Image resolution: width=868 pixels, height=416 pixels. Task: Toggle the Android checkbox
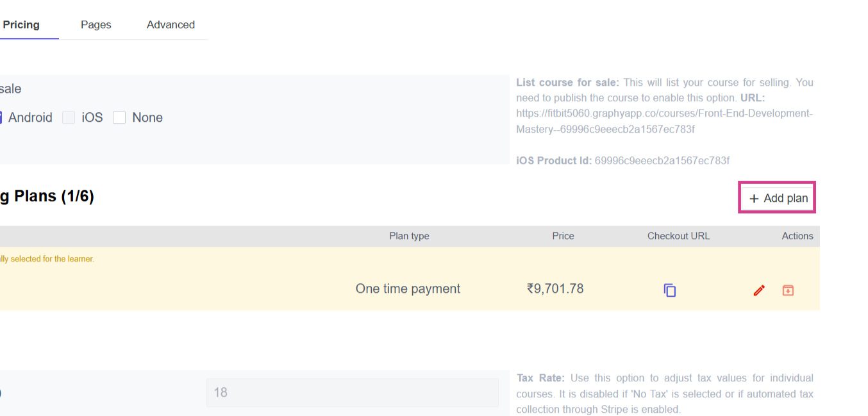tap(2, 117)
